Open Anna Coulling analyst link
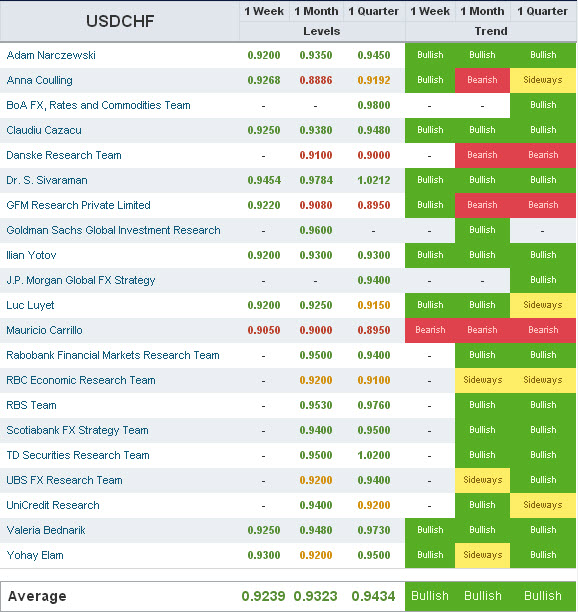 pyautogui.click(x=39, y=80)
